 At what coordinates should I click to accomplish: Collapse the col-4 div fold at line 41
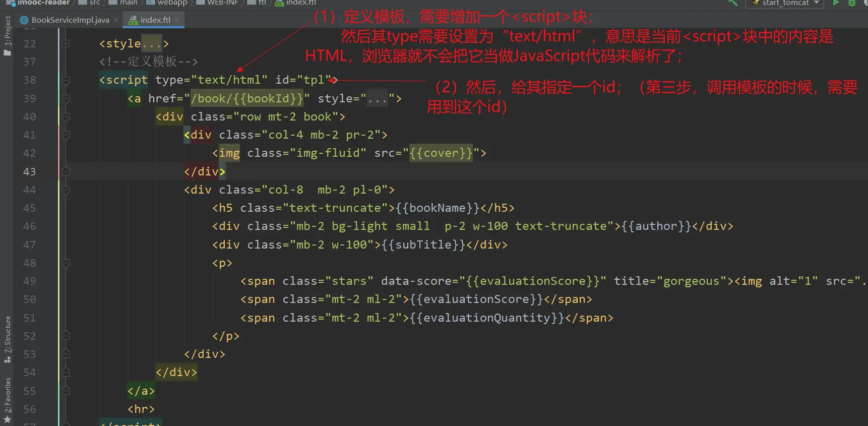[x=66, y=135]
